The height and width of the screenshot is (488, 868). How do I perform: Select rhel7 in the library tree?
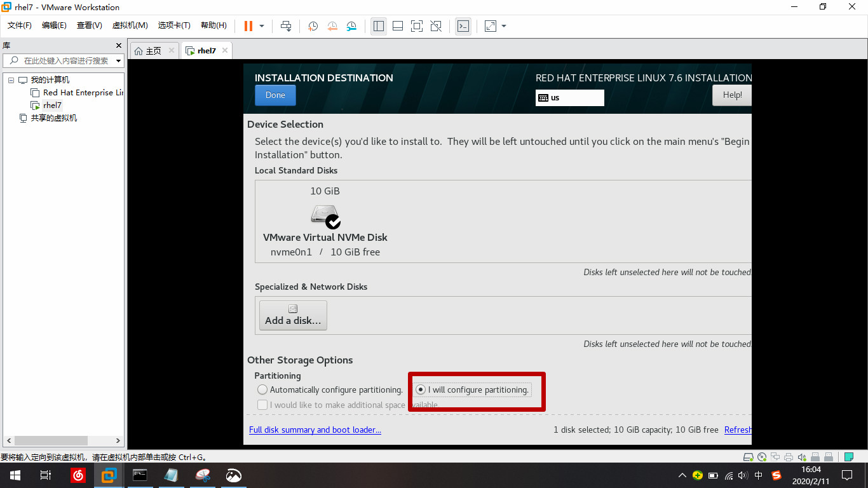pos(52,105)
